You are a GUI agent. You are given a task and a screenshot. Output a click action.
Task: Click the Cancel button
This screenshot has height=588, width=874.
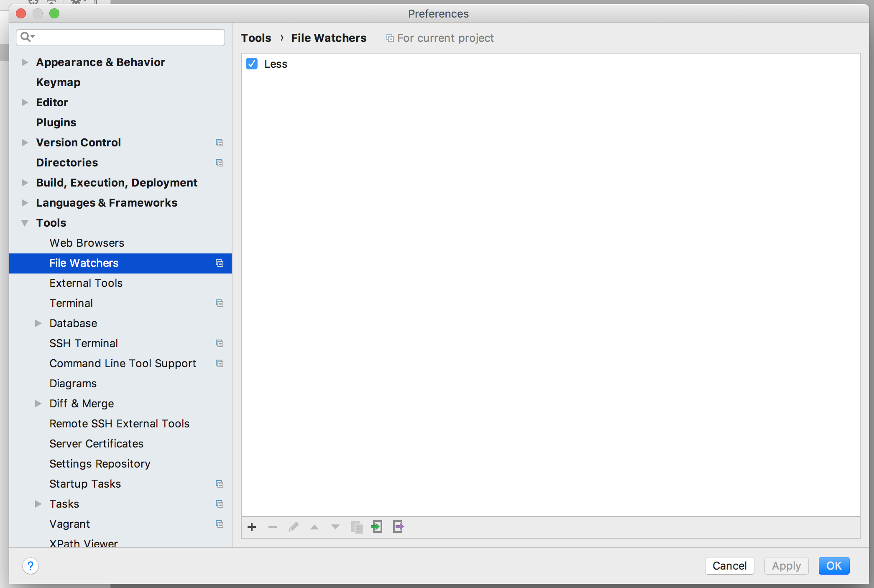(729, 566)
